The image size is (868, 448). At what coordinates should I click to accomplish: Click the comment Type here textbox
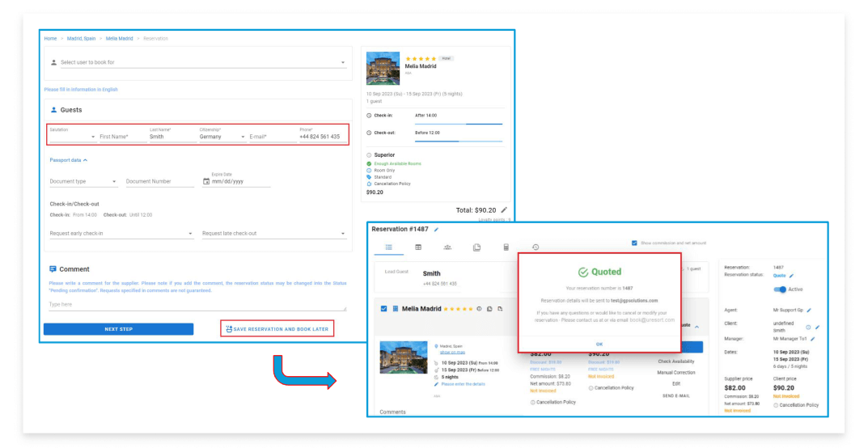(197, 305)
